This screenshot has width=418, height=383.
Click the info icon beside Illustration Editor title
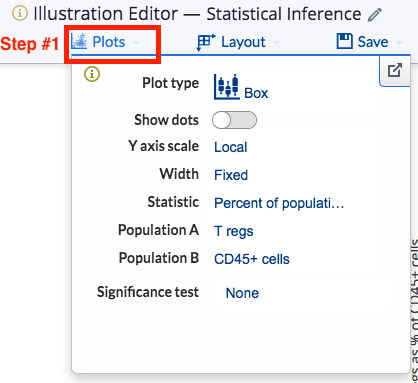(20, 13)
